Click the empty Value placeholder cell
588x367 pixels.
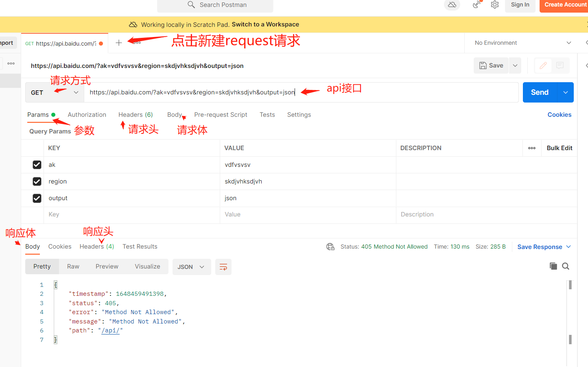[308, 215]
